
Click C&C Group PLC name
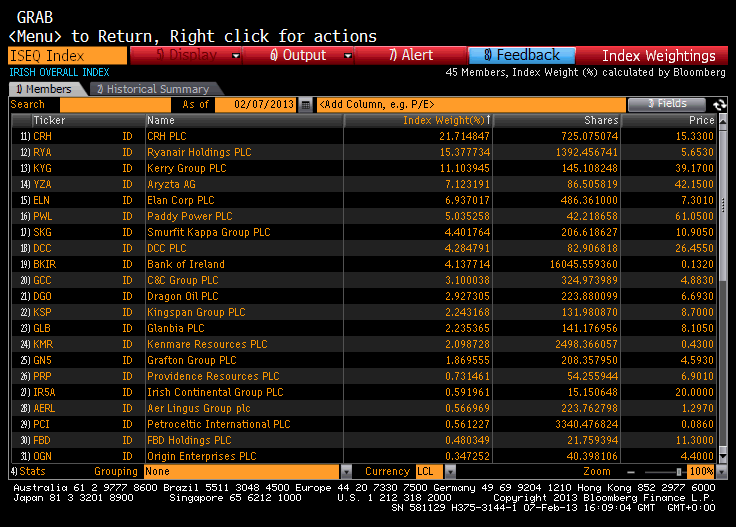pos(183,280)
